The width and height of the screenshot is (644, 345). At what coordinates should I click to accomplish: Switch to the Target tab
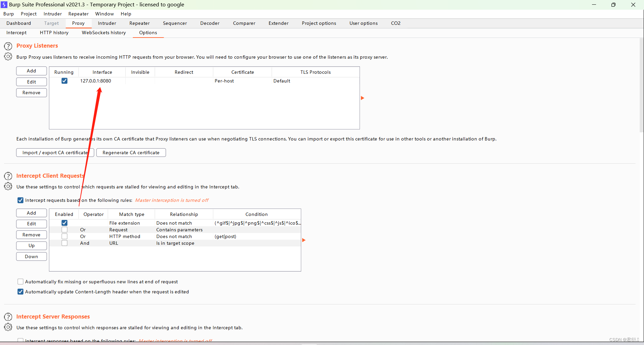[51, 23]
